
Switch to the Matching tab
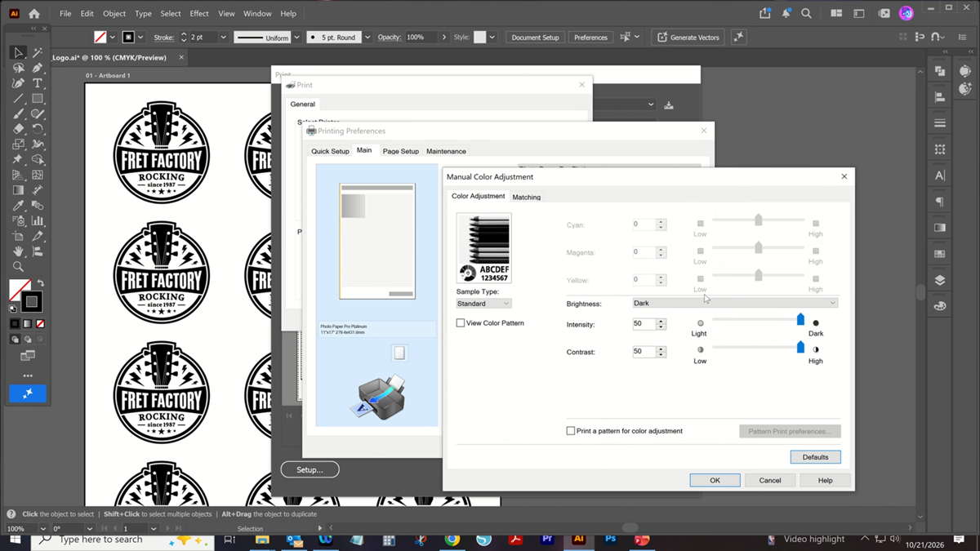(526, 197)
